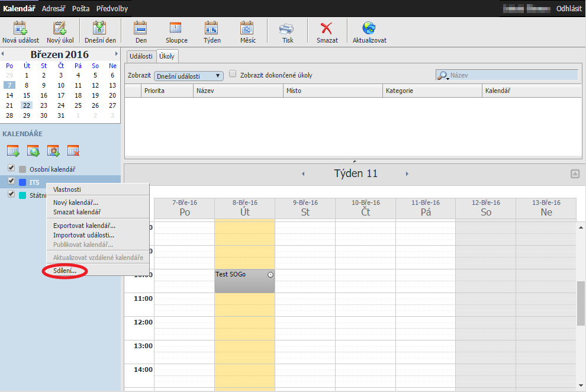The height and width of the screenshot is (392, 586).
Task: Choose Exportovat kalendář... menu entry
Action: pyautogui.click(x=98, y=226)
